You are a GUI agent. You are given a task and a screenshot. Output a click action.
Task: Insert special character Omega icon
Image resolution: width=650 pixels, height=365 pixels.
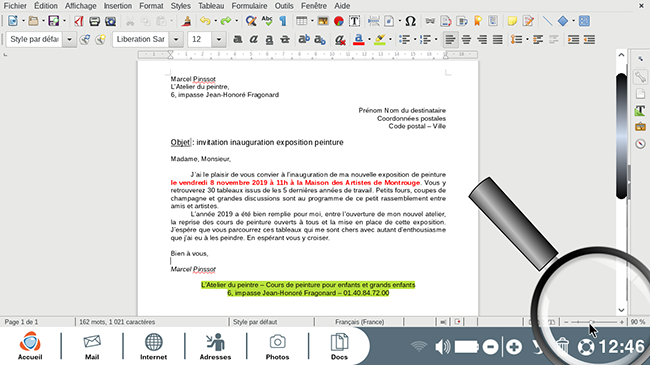tap(410, 21)
